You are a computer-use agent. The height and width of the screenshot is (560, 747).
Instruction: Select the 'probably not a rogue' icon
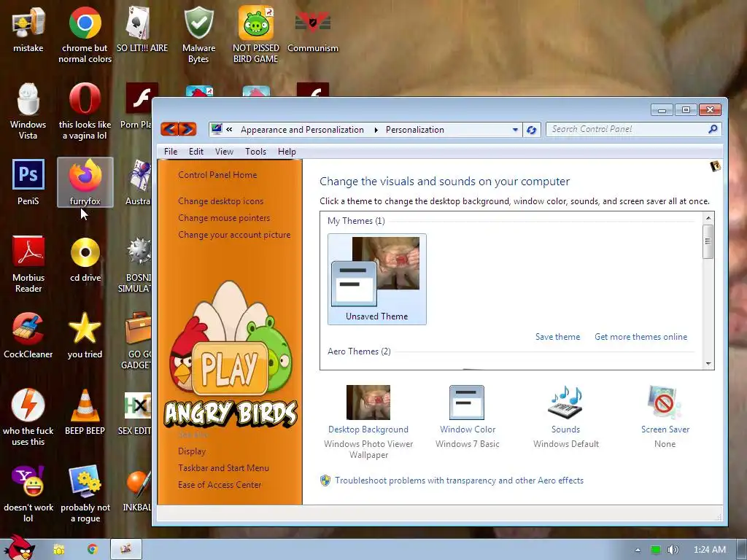point(85,494)
